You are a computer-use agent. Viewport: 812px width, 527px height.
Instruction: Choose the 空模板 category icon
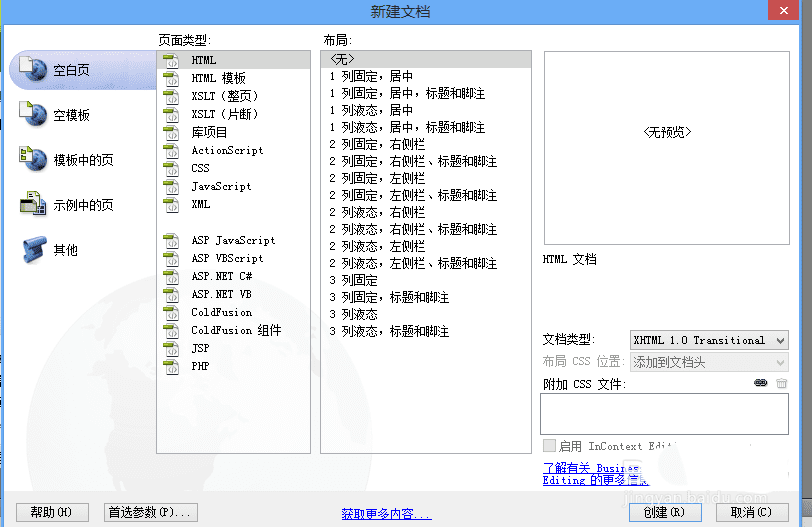tap(33, 114)
